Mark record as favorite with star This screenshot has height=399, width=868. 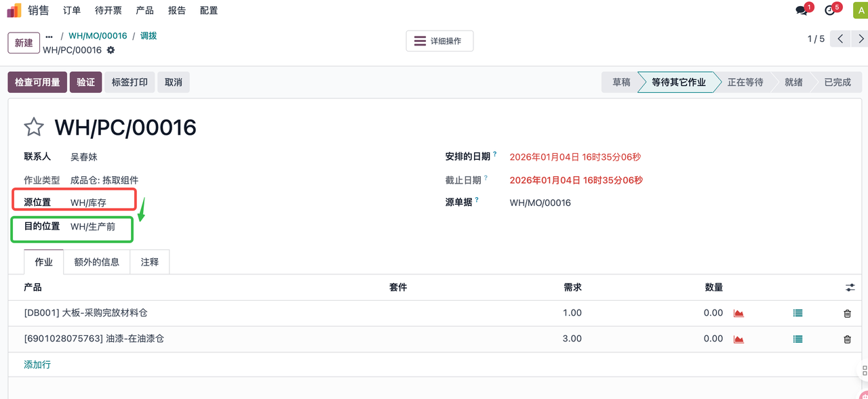click(34, 127)
